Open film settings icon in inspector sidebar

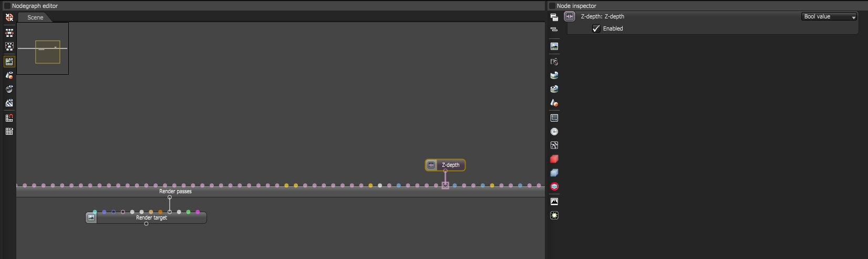coord(554,118)
